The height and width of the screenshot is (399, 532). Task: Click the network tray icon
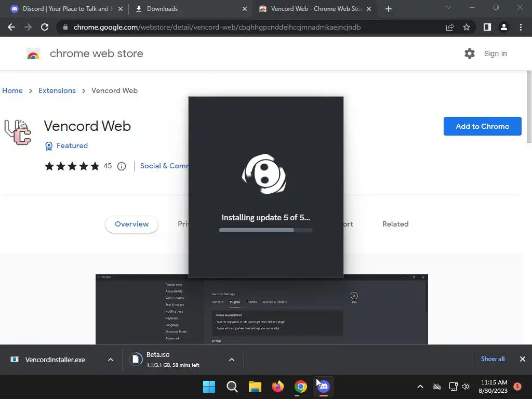pos(453,387)
